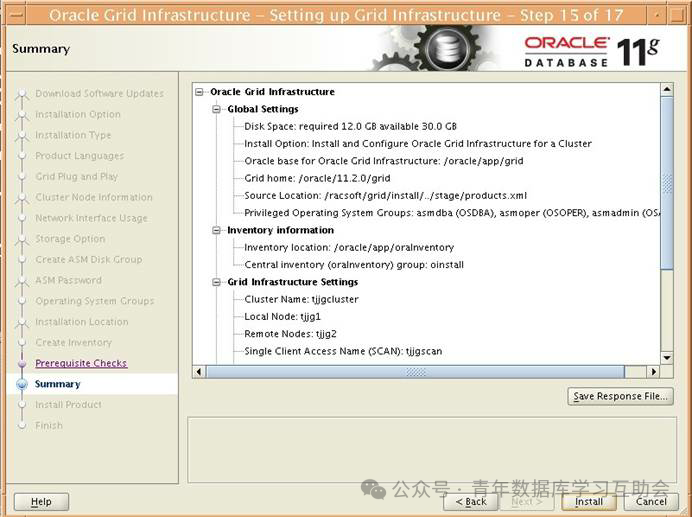Collapse the Grid Infrastructure Settings node
The height and width of the screenshot is (517, 692).
click(x=216, y=282)
